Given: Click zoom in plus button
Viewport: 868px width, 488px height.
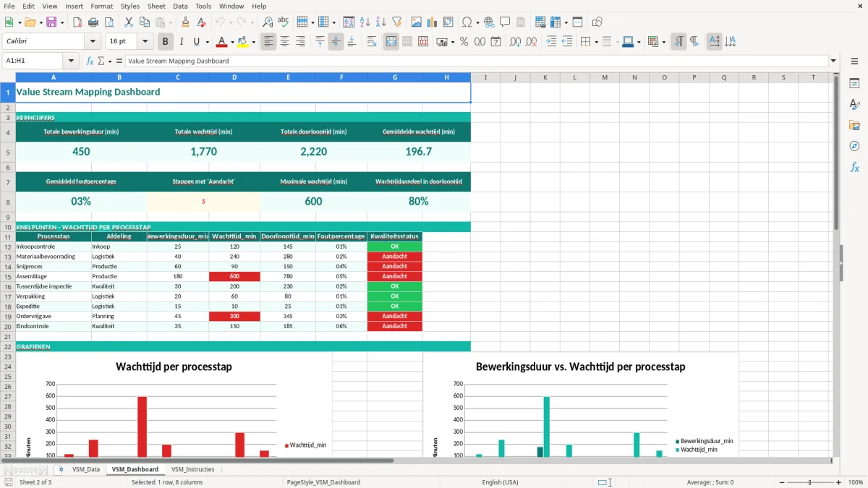Looking at the screenshot, I should [838, 482].
